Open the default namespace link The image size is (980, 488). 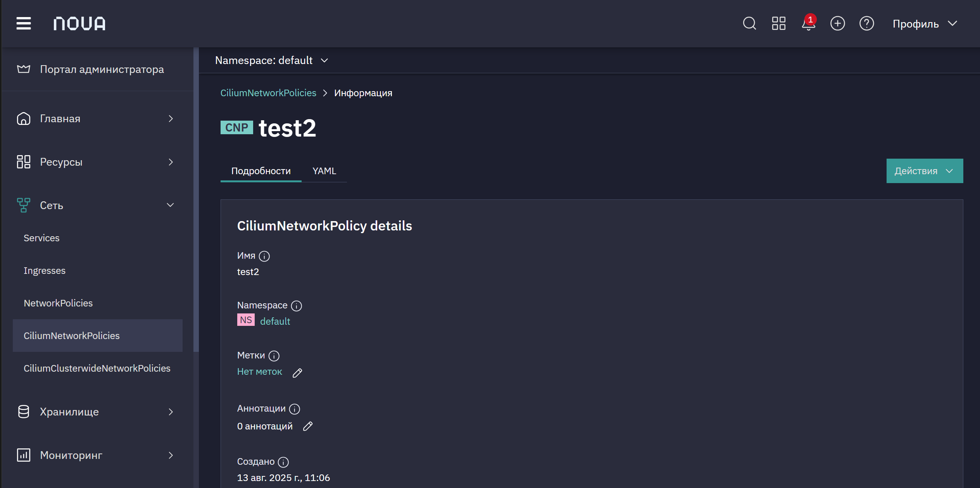tap(275, 321)
